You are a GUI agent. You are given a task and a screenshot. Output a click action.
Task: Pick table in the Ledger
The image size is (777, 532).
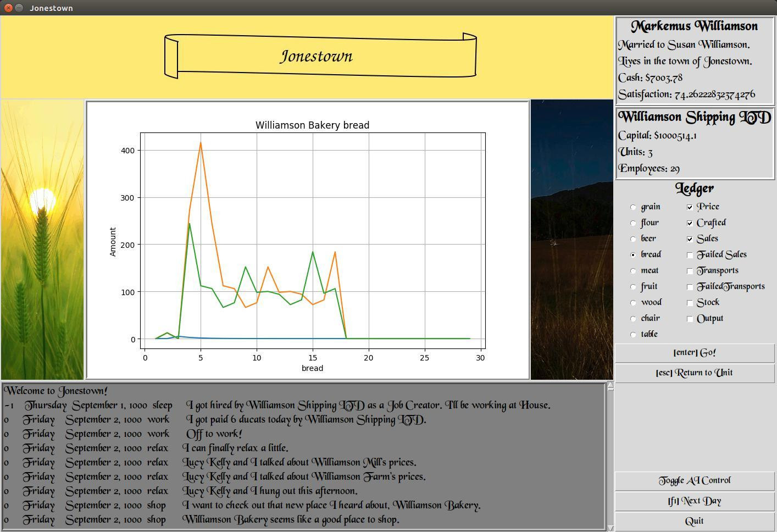point(633,335)
